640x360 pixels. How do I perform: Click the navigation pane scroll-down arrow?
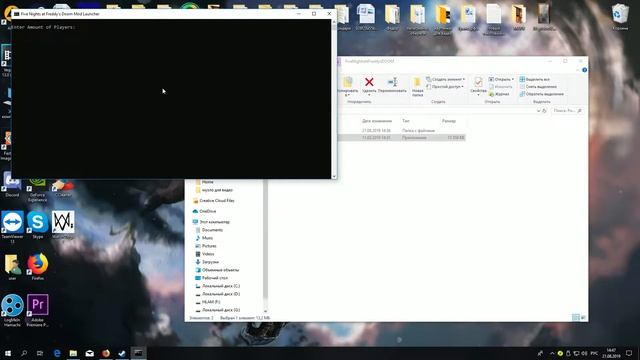point(265,311)
